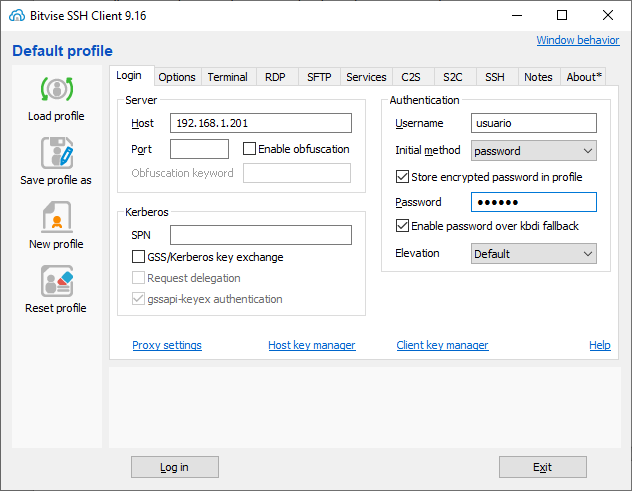Open Proxy settings link
Screen dimensions: 632x491
coord(167,345)
